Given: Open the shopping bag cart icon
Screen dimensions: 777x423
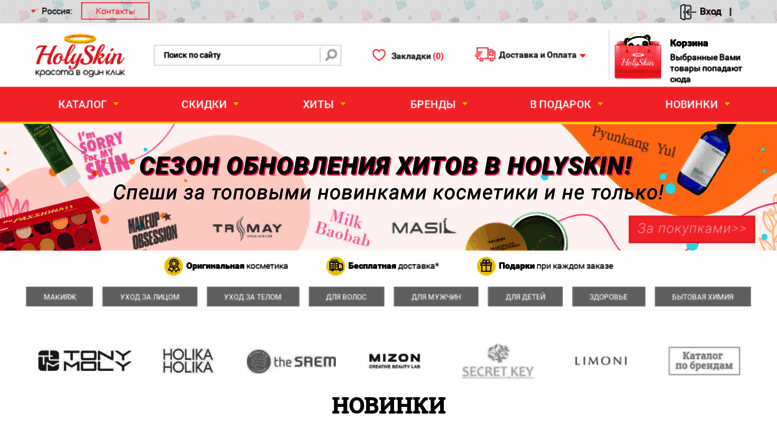Looking at the screenshot, I should pos(637,56).
